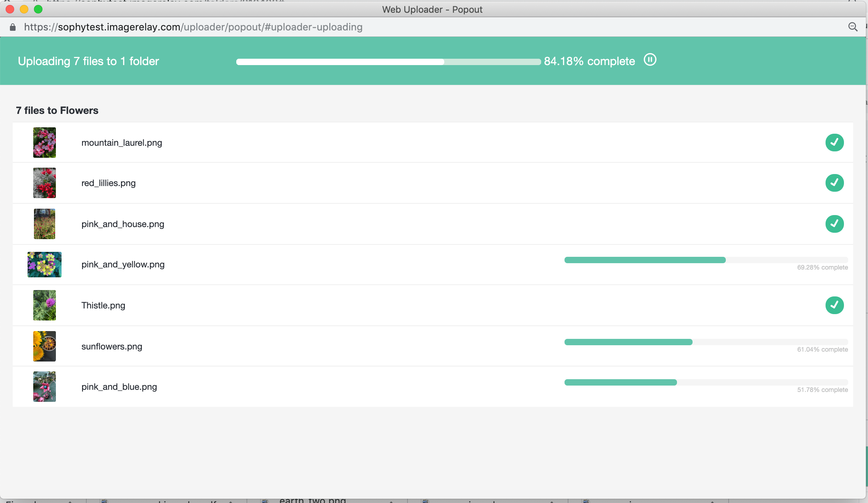The image size is (868, 503).
Task: Click the lock icon in address bar
Action: [x=13, y=27]
